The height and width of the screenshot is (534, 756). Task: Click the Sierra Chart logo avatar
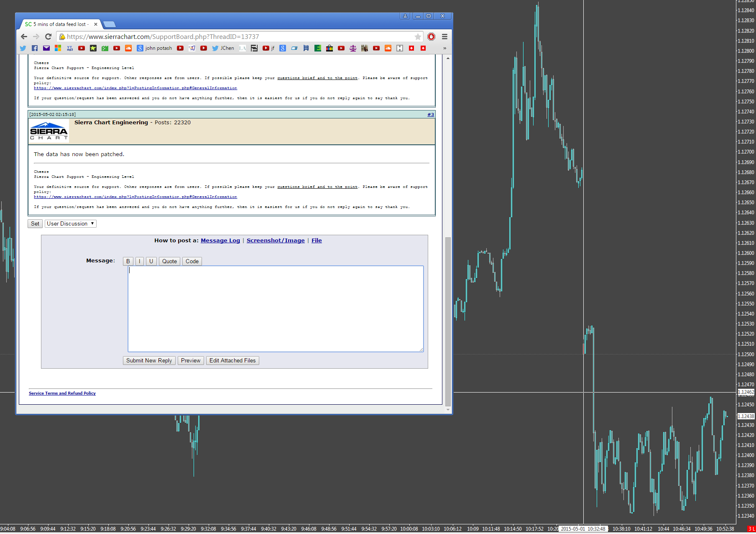(x=49, y=131)
